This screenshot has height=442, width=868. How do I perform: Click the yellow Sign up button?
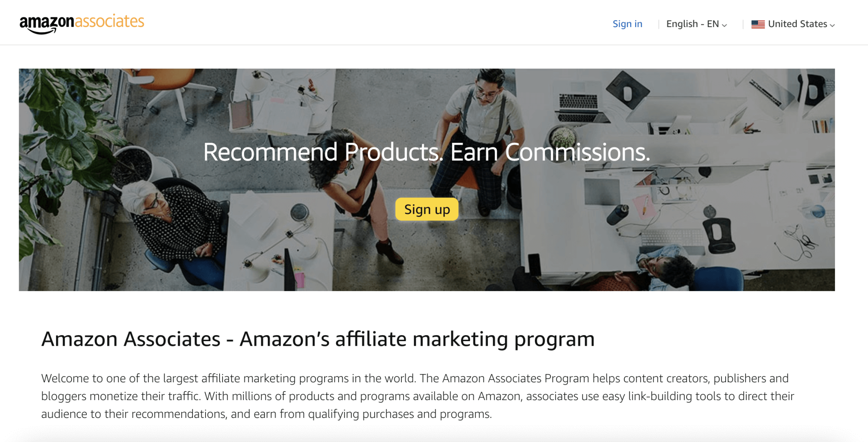click(x=427, y=209)
